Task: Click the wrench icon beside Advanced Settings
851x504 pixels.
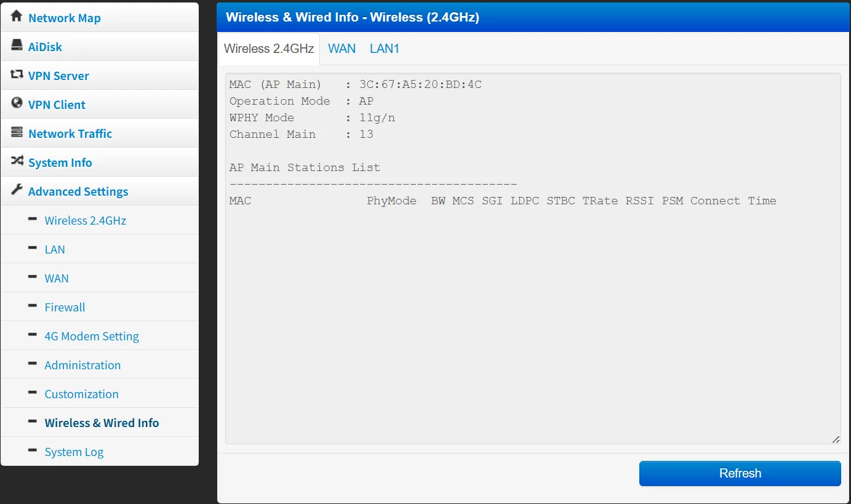Action: coord(17,190)
